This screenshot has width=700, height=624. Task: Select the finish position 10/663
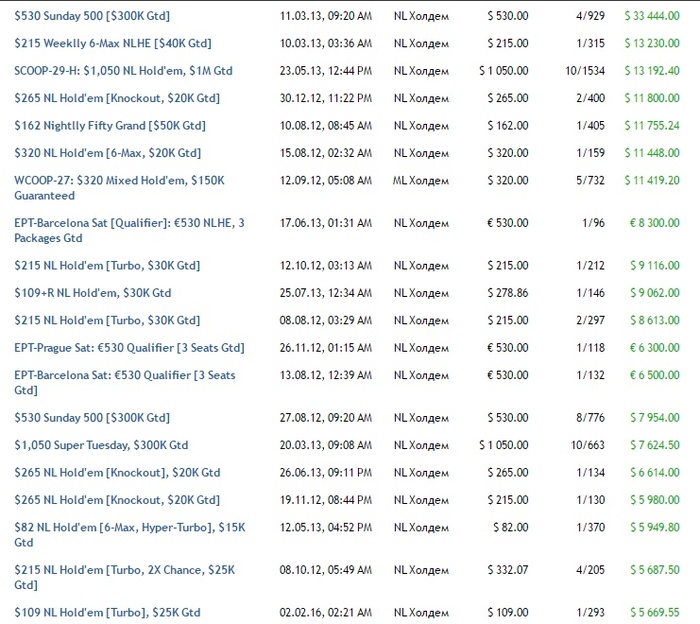point(588,445)
